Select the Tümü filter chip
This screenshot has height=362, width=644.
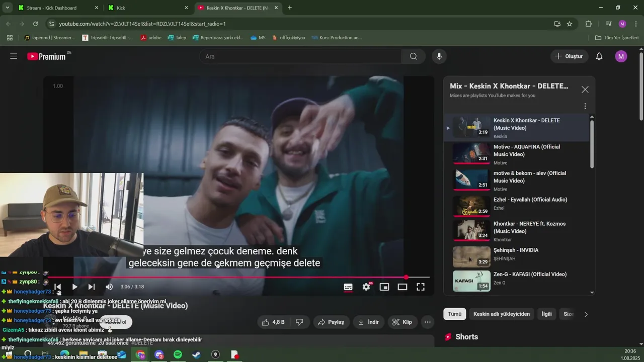(455, 314)
